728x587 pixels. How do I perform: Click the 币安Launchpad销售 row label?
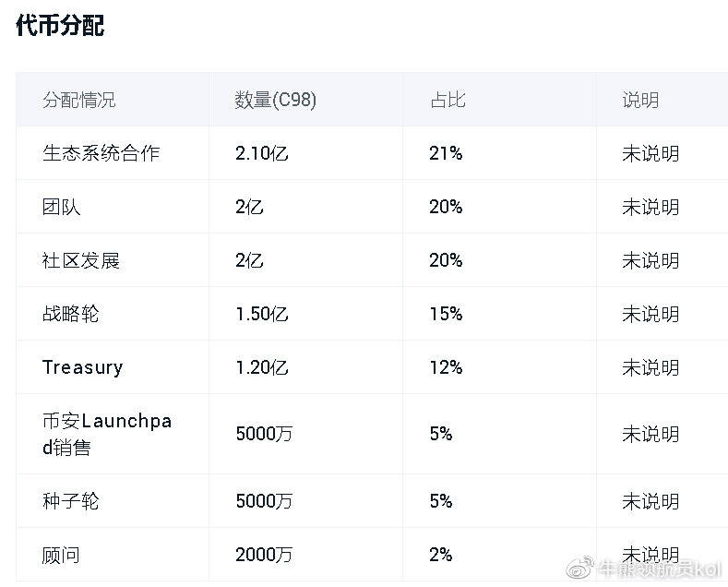107,434
